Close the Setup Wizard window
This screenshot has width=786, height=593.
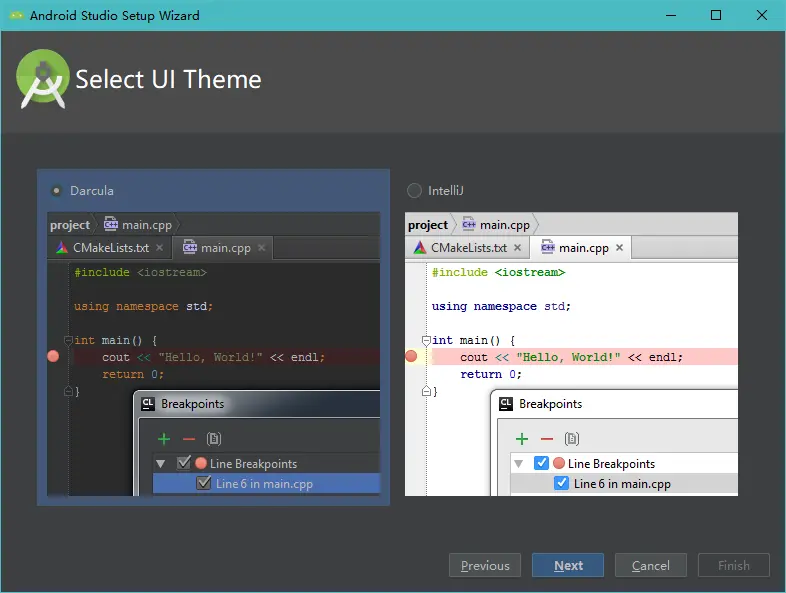coord(761,16)
